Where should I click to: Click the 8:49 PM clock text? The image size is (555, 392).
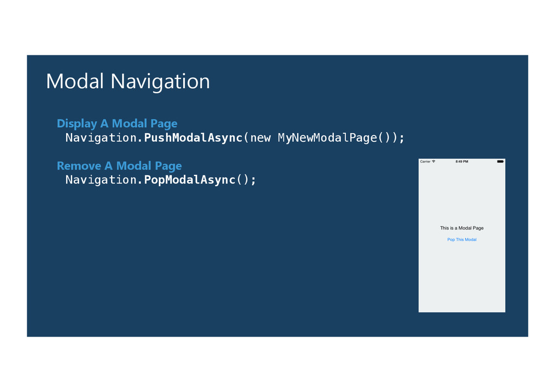[462, 161]
